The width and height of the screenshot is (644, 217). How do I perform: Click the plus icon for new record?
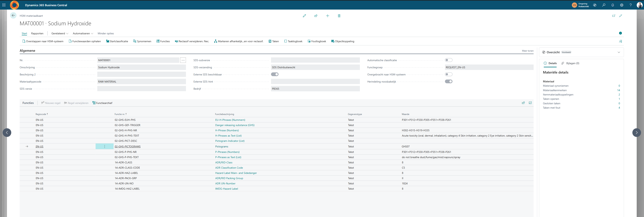click(327, 16)
